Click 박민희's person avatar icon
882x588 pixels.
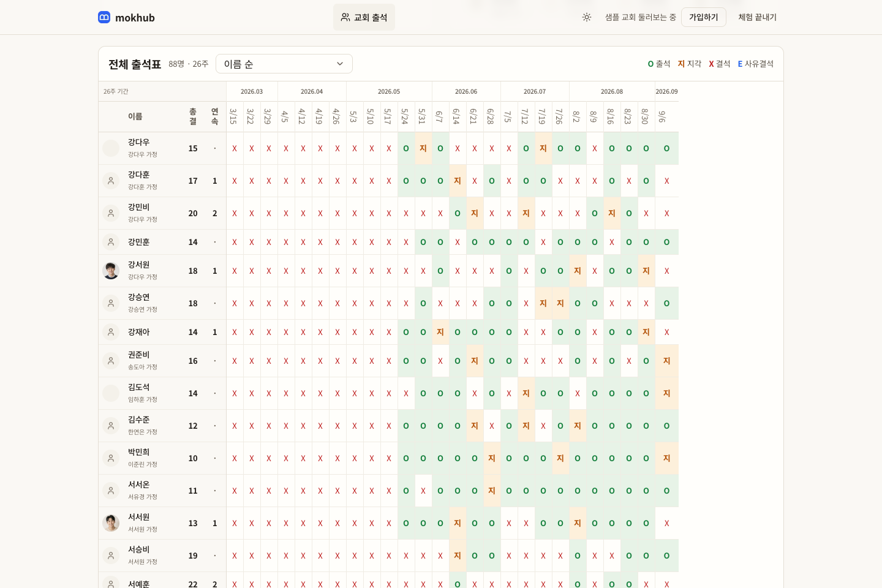[x=111, y=458]
